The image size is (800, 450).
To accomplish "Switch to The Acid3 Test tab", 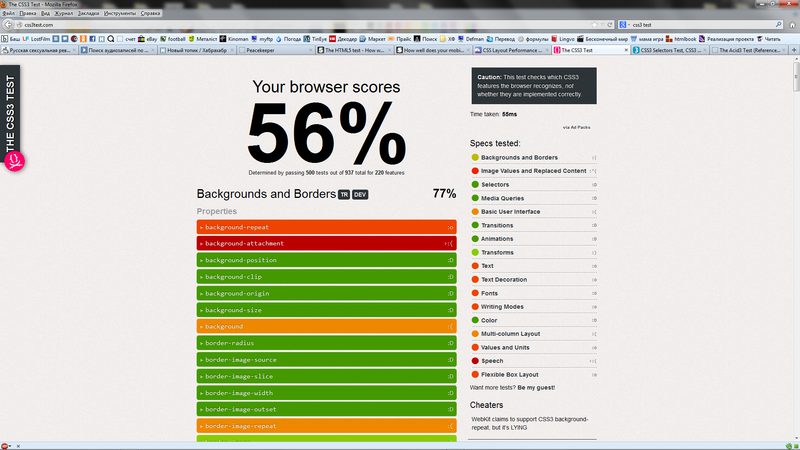I will 749,50.
